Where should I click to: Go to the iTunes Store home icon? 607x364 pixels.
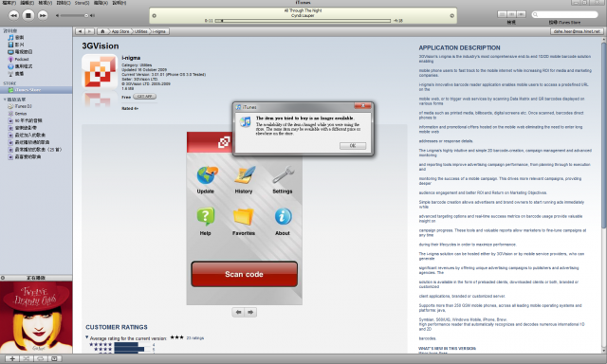click(x=102, y=31)
